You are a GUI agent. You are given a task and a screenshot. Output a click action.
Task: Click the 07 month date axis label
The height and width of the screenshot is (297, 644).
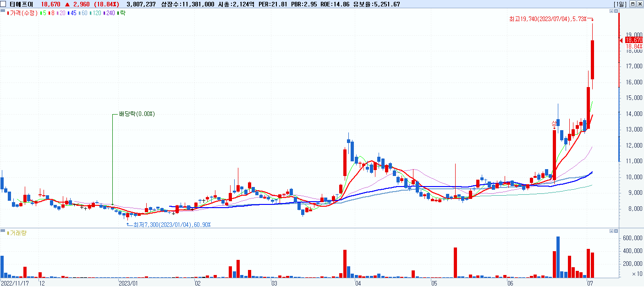590,283
